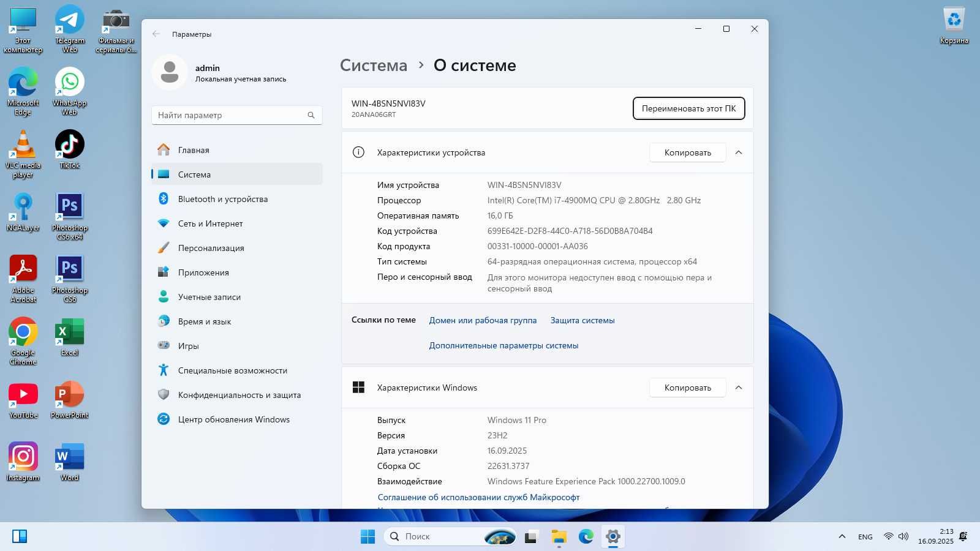Open Этот компьютер desktop icon
The height and width of the screenshot is (551, 980).
tap(23, 29)
